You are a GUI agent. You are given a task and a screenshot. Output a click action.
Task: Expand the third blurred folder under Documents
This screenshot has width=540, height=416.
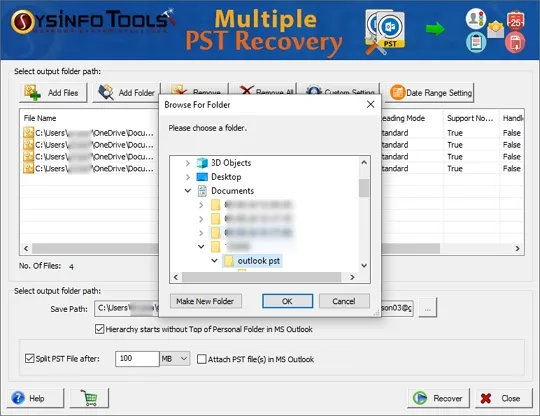point(201,233)
